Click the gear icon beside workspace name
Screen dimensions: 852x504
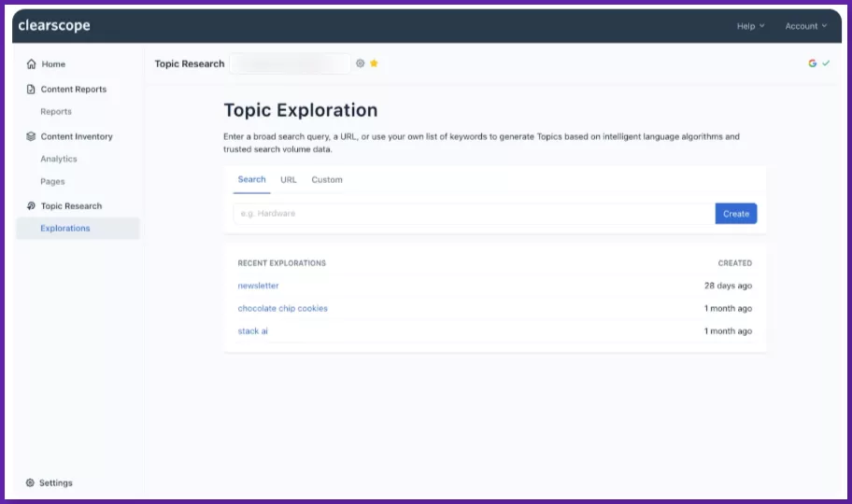(361, 63)
